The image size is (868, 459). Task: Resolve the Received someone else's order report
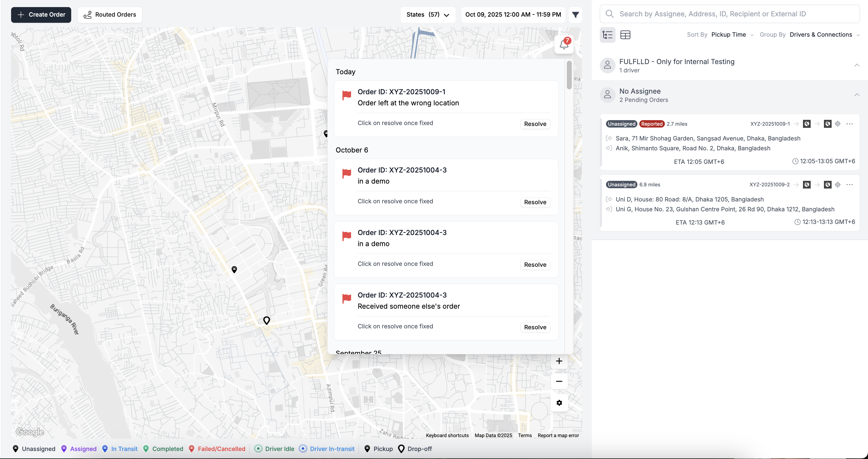point(535,327)
